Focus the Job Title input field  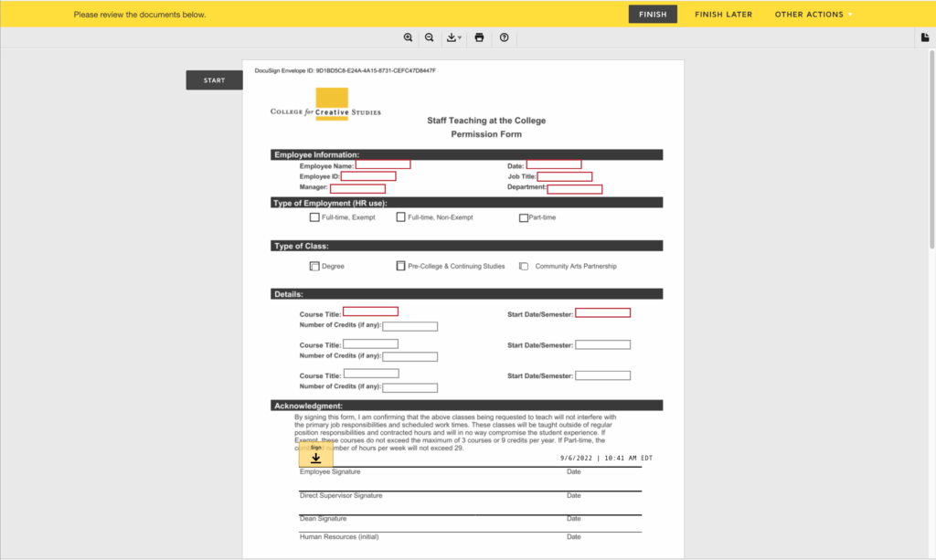coord(564,176)
